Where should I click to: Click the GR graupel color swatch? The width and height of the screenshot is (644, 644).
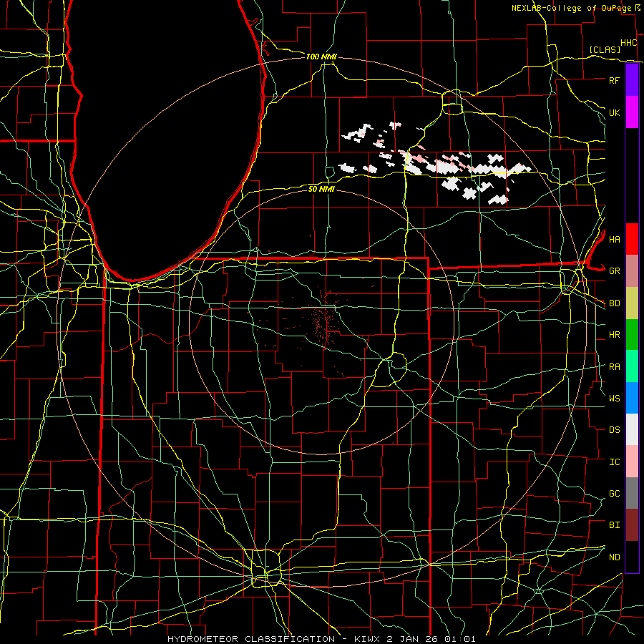point(632,271)
